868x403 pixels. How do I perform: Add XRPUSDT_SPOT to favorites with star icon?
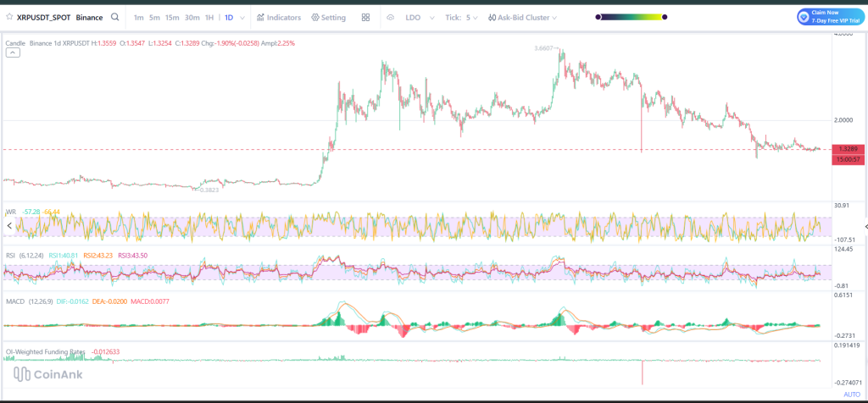(9, 17)
